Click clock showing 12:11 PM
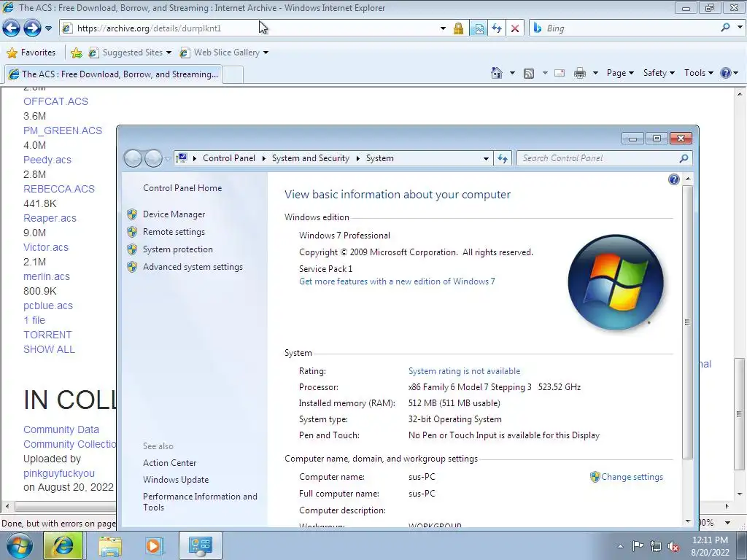Screen dimensions: 747x560 coord(710,540)
